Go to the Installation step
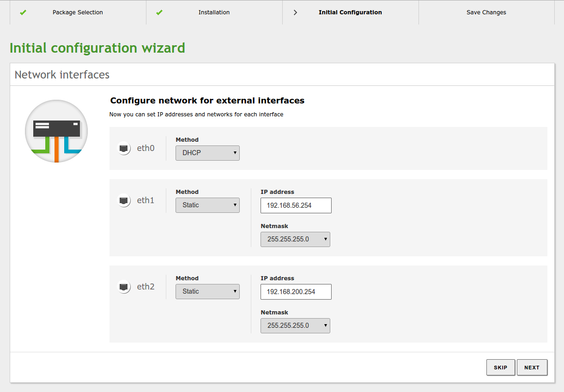This screenshot has height=392, width=564. tap(214, 12)
